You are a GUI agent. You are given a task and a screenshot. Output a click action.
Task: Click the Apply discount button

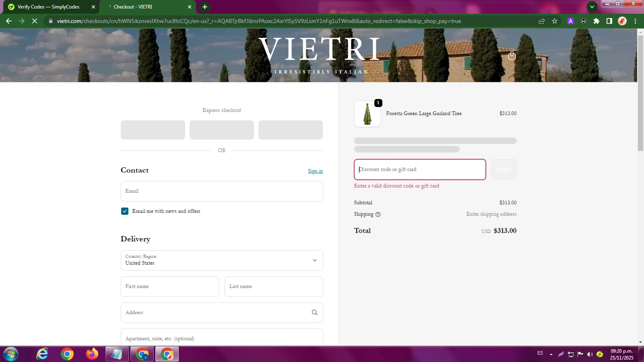click(504, 169)
